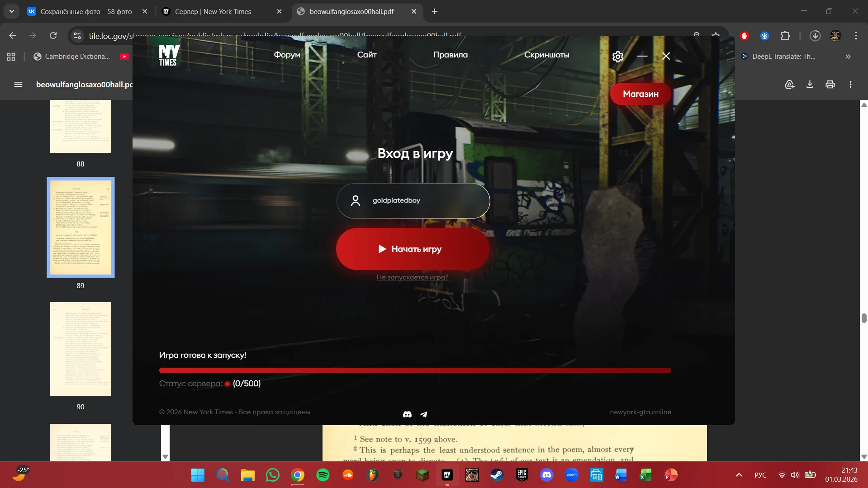The image size is (868, 488).
Task: Print the PDF document
Action: coord(830,85)
